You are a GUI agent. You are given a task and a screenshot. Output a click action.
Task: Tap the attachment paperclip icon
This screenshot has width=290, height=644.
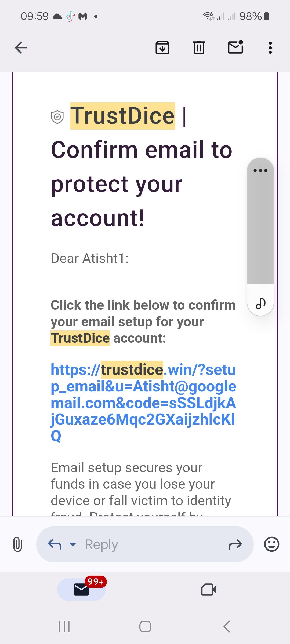17,544
